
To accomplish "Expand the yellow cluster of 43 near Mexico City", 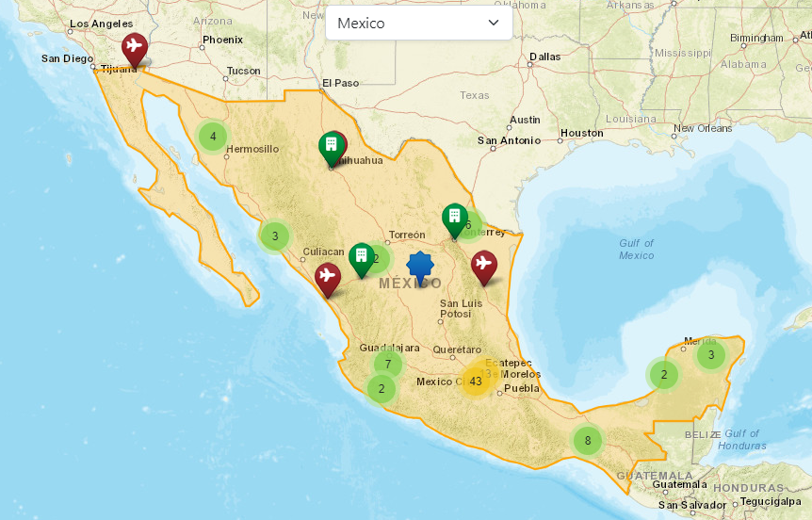I will coord(476,382).
